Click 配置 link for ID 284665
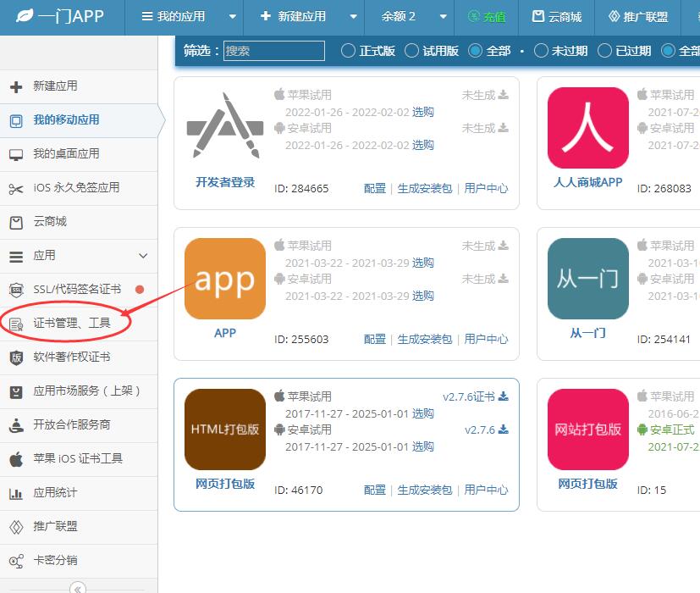 point(375,189)
